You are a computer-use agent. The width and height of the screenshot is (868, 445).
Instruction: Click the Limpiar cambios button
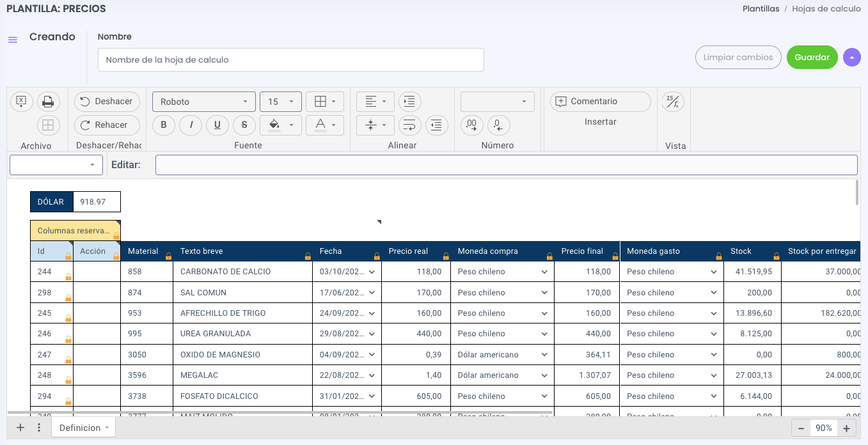738,57
